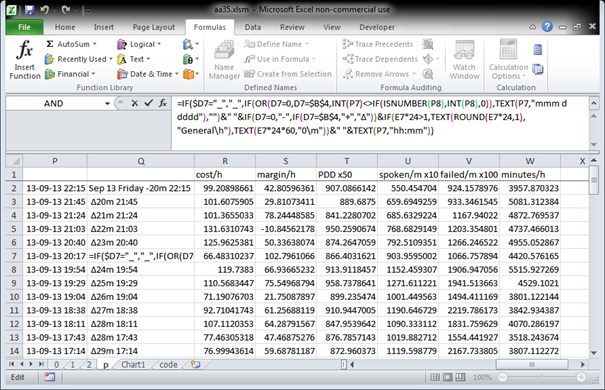Viewport: 605px width, 390px height.
Task: Switch to Page Layout view in the status bar
Action: (448, 377)
